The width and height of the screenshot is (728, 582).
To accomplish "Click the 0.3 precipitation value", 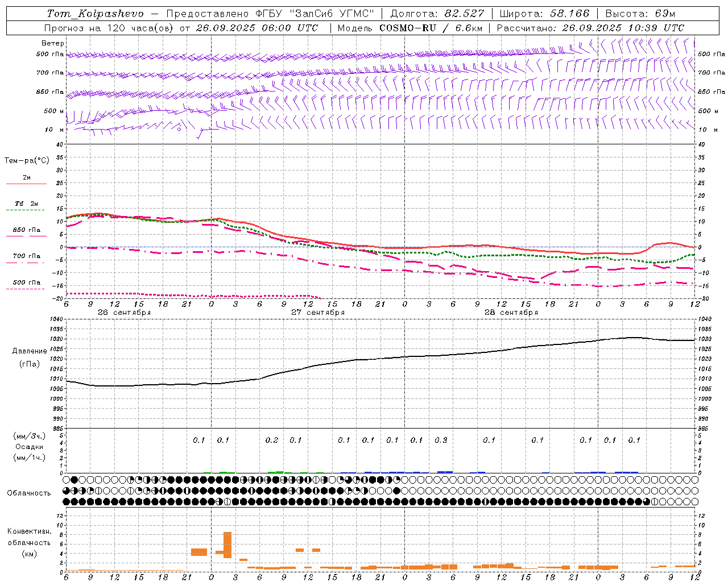I will click(x=441, y=440).
